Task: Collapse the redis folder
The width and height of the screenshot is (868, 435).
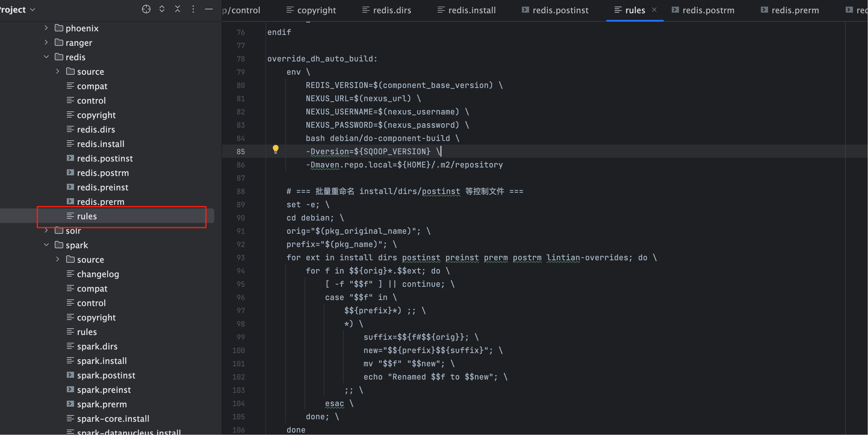Action: [46, 57]
